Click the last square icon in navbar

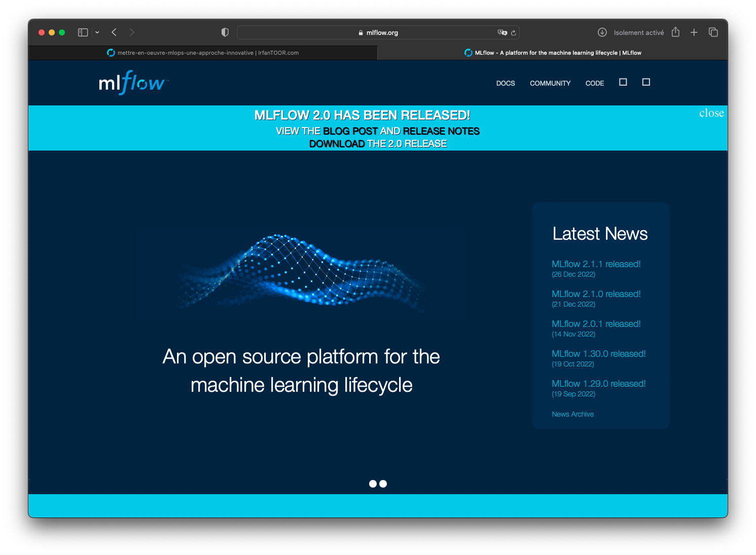(646, 82)
